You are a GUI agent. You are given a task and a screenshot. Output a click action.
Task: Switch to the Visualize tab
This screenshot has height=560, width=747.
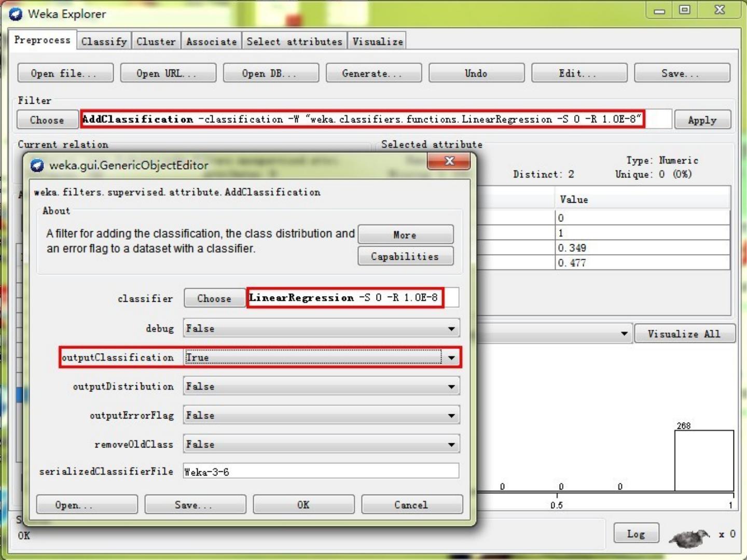point(378,41)
